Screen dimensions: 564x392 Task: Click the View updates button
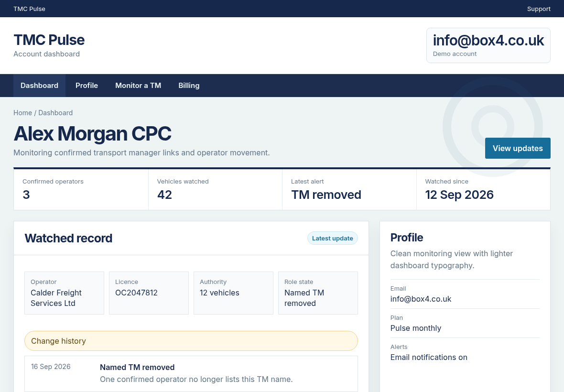(518, 148)
